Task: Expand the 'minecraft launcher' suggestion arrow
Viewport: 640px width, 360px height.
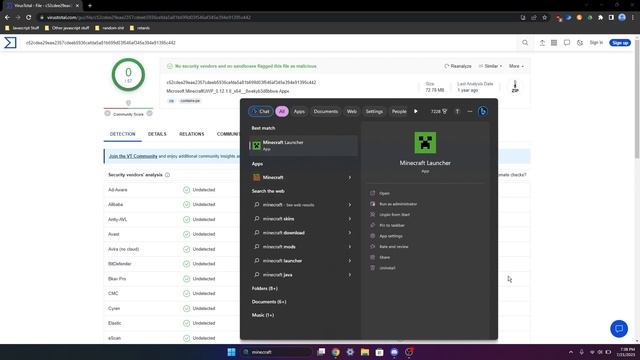Action: click(x=350, y=261)
